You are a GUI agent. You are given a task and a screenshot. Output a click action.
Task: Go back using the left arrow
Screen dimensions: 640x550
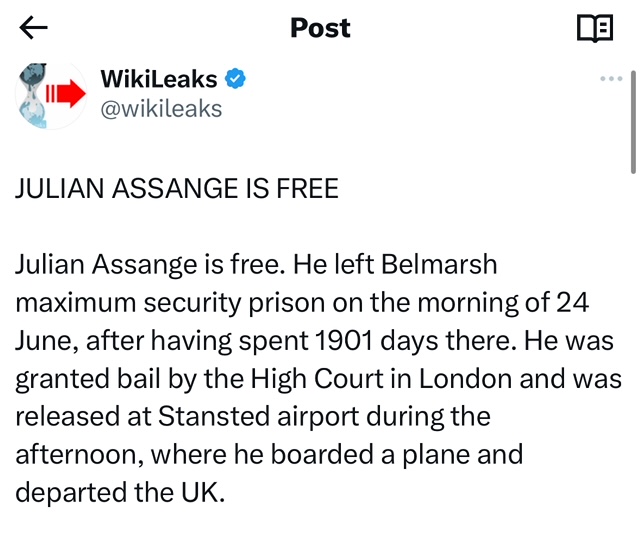pos(34,28)
